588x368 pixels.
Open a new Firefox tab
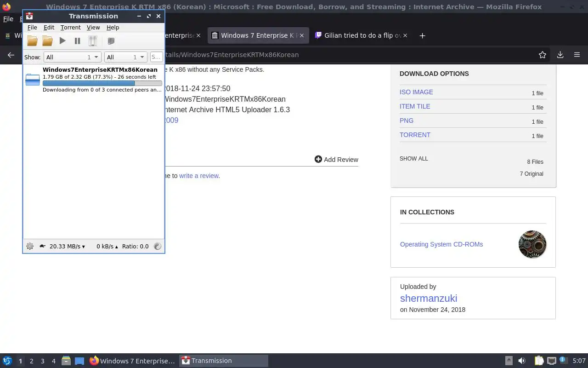point(422,35)
